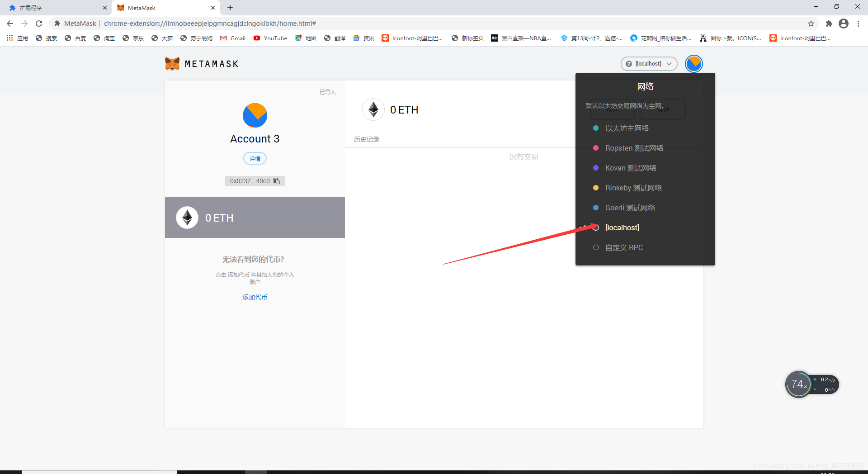Click the browser forward arrow
Screen dimensions: 868x474
click(24, 24)
